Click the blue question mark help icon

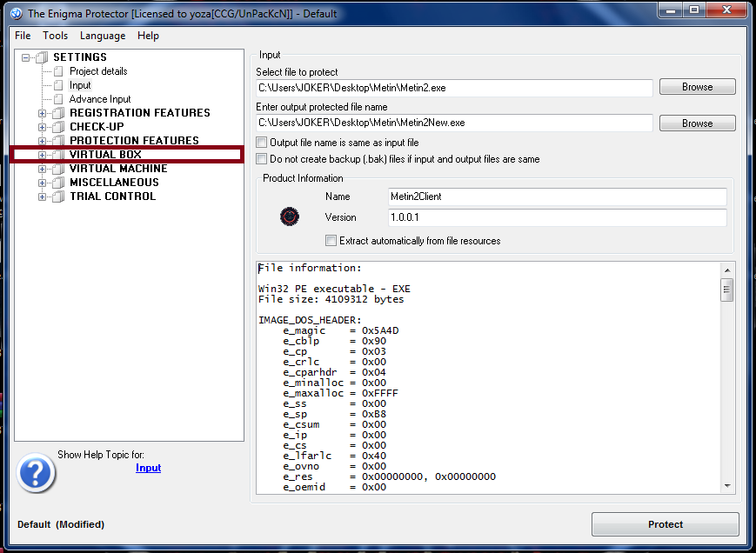[37, 472]
